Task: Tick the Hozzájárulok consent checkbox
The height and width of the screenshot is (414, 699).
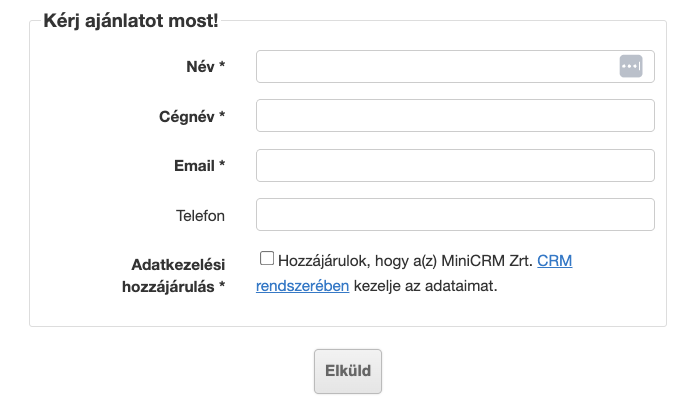Action: click(267, 259)
